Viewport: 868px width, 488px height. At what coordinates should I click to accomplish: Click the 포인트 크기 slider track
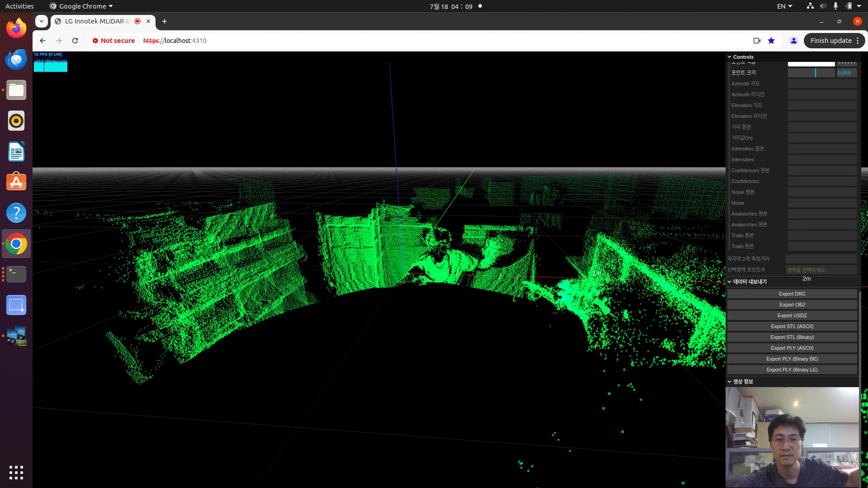point(811,73)
